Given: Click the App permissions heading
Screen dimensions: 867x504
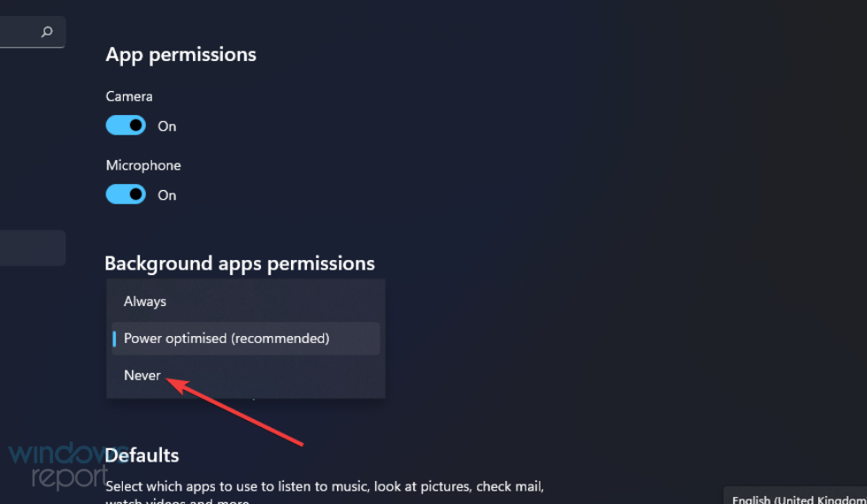Looking at the screenshot, I should (x=180, y=55).
